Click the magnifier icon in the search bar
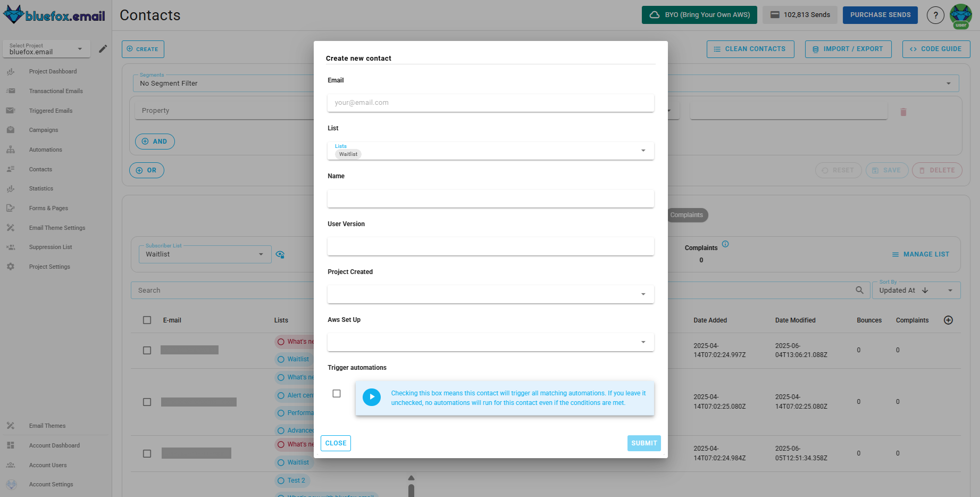Viewport: 980px width, 497px height. pos(860,290)
